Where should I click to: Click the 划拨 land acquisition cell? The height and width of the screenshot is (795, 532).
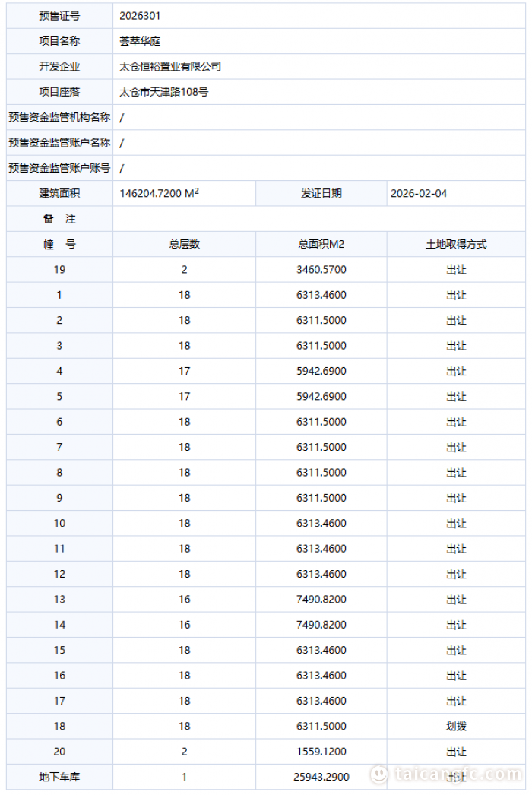456,726
